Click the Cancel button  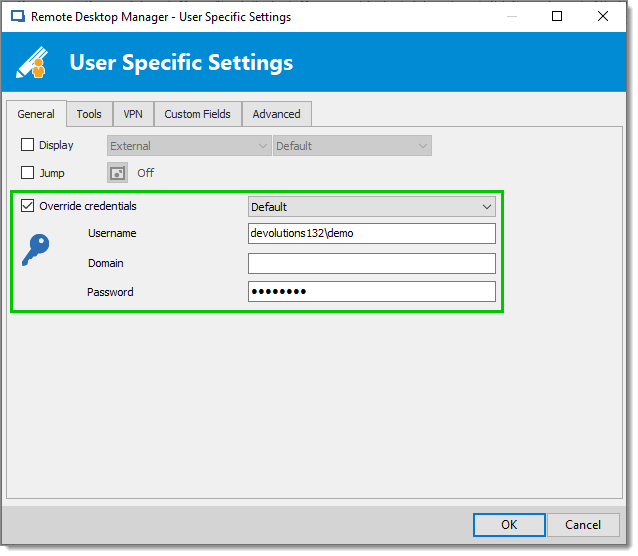[583, 525]
